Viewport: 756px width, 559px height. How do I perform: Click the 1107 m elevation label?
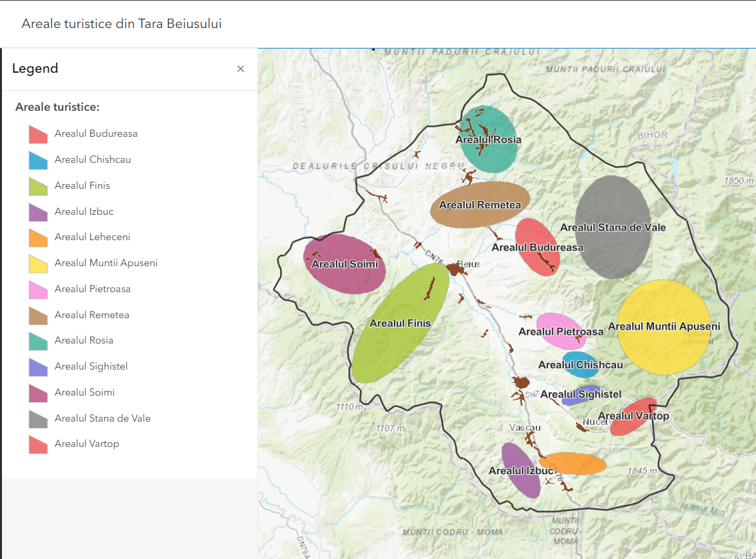click(390, 428)
